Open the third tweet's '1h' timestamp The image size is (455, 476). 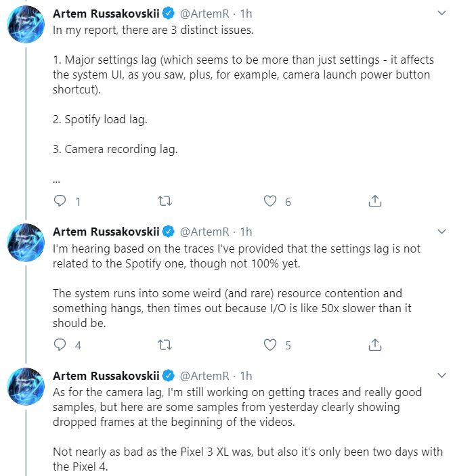click(246, 374)
